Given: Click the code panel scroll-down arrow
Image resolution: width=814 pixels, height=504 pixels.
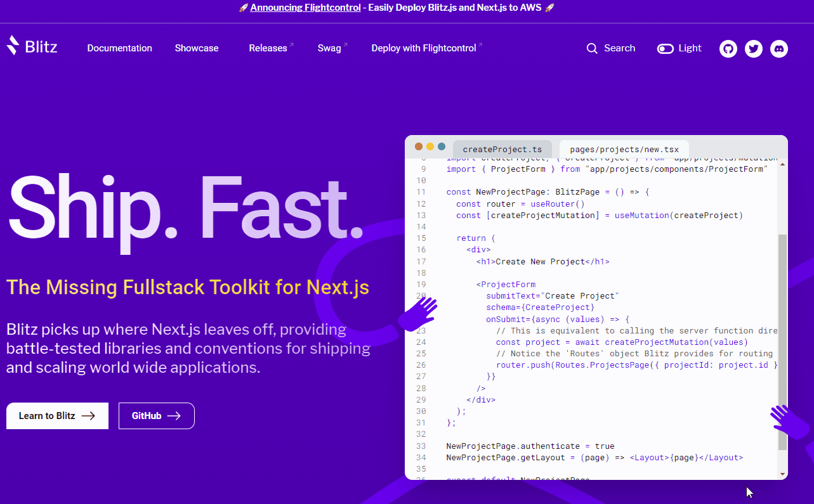Looking at the screenshot, I should pos(782,474).
